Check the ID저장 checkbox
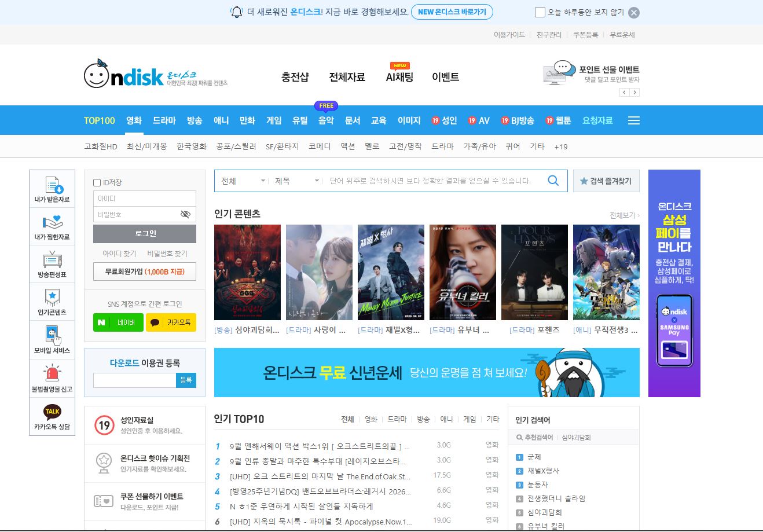Screen dimensions: 763x532 97,183
